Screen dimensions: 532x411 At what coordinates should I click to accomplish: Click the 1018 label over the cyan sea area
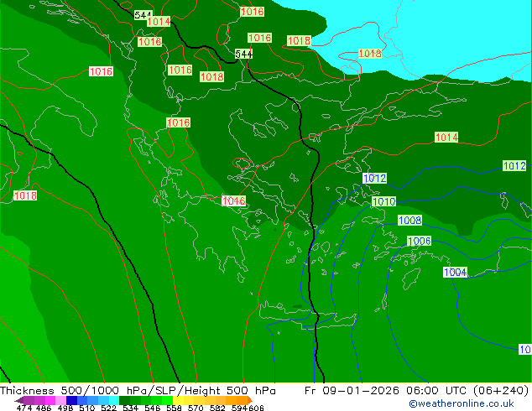click(x=370, y=54)
